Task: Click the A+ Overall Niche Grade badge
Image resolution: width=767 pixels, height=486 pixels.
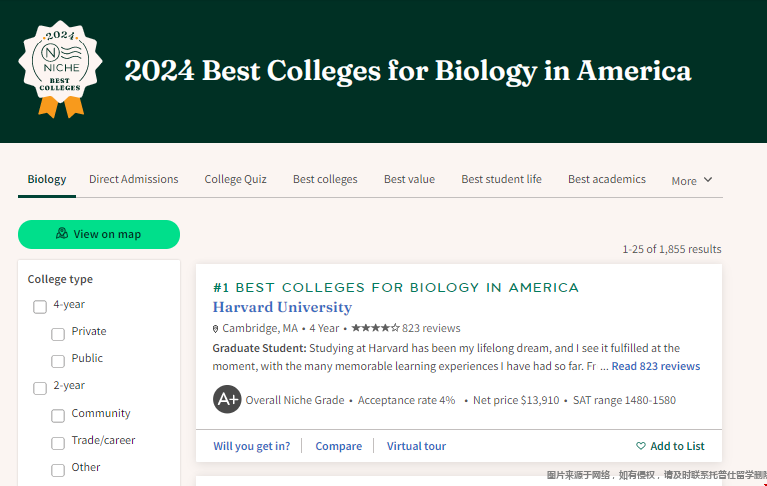Action: pos(227,399)
